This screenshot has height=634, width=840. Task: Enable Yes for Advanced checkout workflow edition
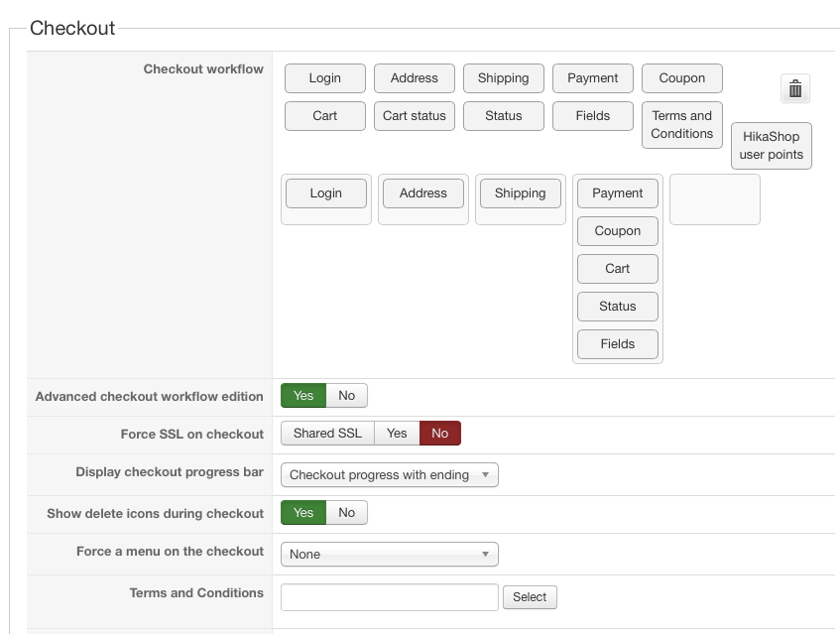pos(303,396)
